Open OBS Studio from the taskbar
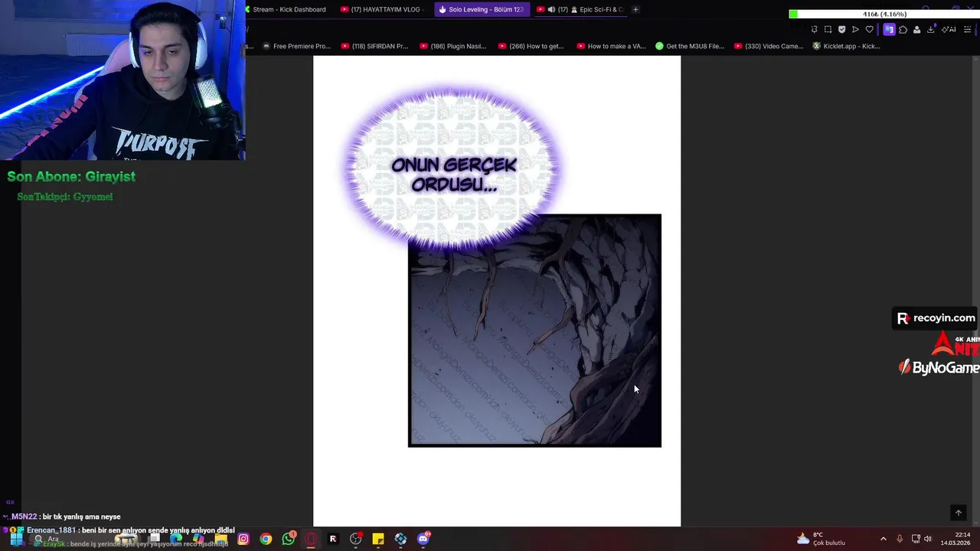980x551 pixels. [356, 539]
